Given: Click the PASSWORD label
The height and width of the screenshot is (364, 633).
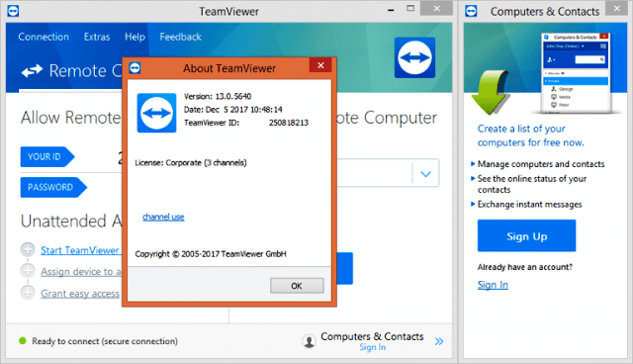Looking at the screenshot, I should pyautogui.click(x=53, y=187).
